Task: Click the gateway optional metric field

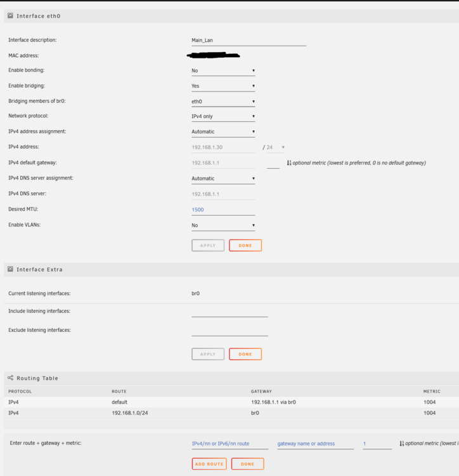Action: click(x=273, y=164)
